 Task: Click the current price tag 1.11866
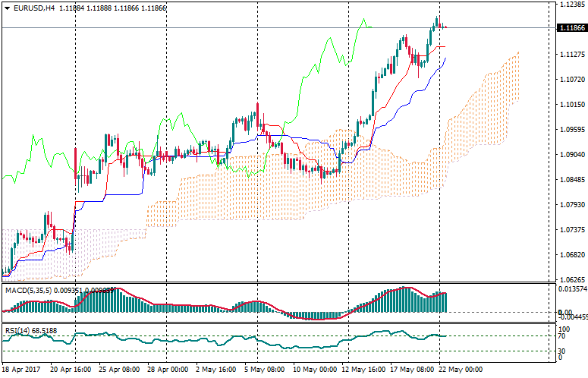[571, 28]
